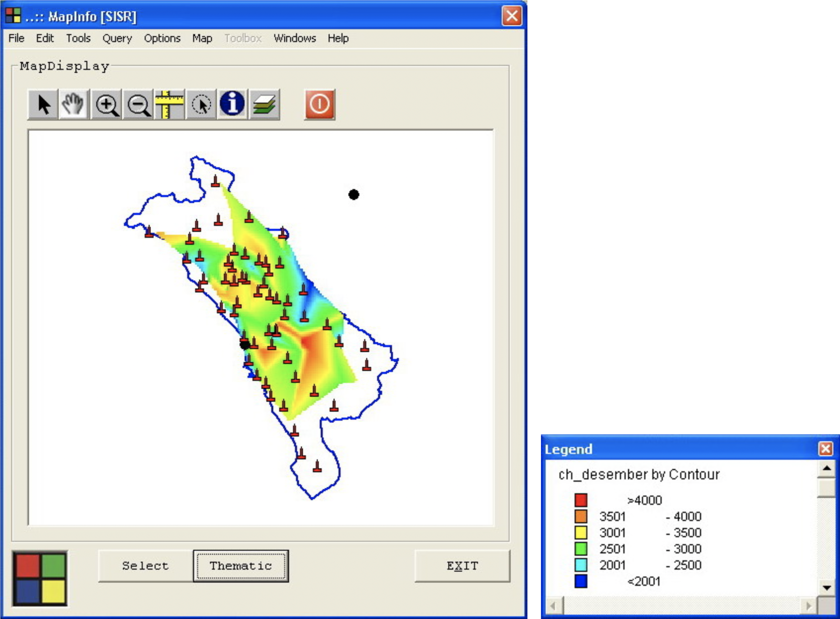Open the Map menu

[202, 38]
